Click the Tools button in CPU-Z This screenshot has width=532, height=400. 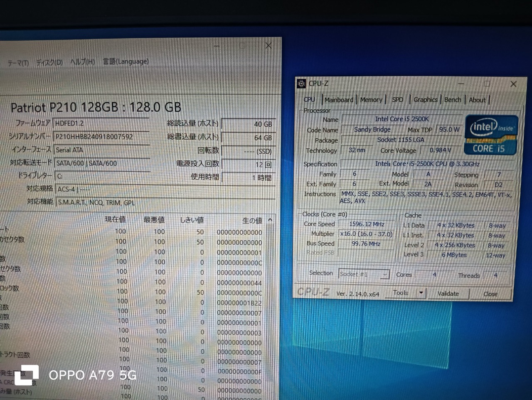pyautogui.click(x=401, y=293)
